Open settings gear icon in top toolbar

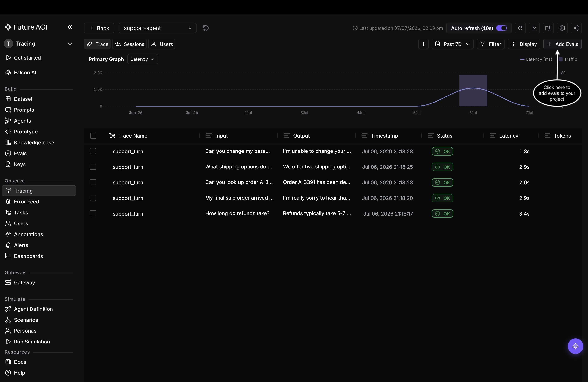[562, 28]
